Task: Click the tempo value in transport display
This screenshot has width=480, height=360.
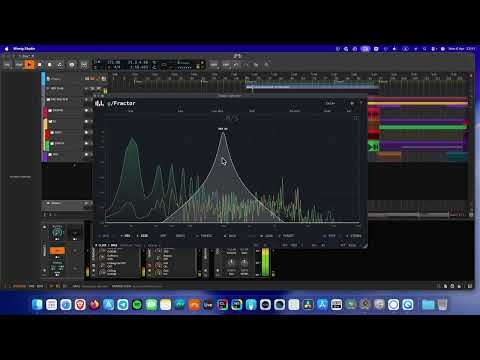Action: pyautogui.click(x=114, y=62)
